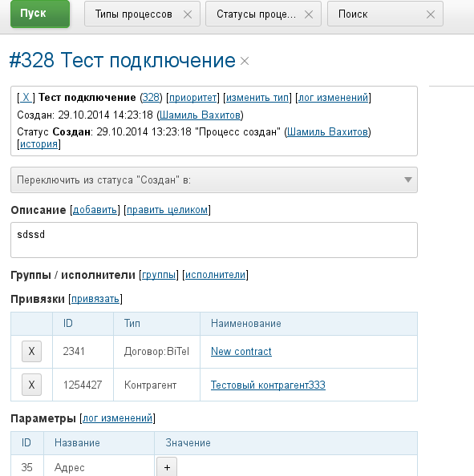Open the приоритет link
Viewport: 474px width, 476px height.
coord(193,98)
